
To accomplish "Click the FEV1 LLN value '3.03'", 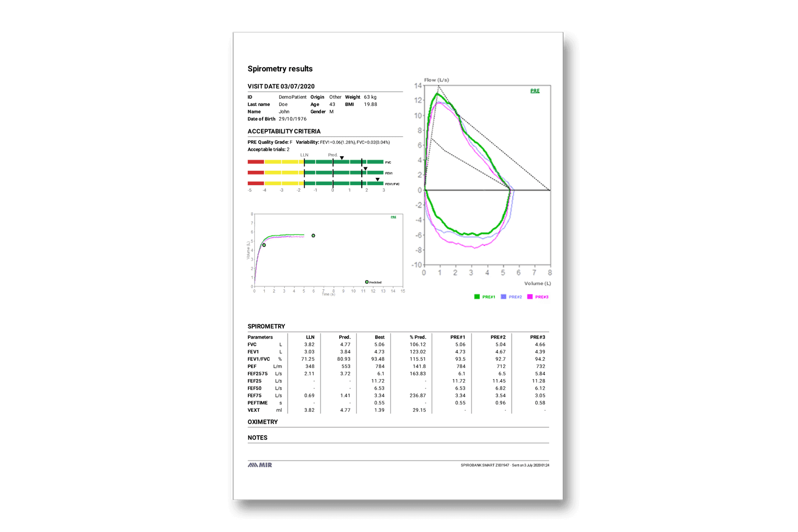I will coord(309,352).
